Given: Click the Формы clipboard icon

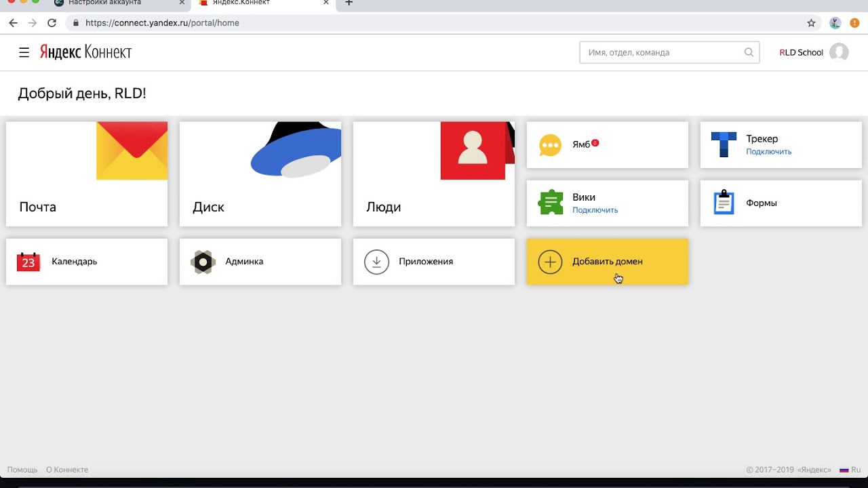Looking at the screenshot, I should (x=724, y=203).
